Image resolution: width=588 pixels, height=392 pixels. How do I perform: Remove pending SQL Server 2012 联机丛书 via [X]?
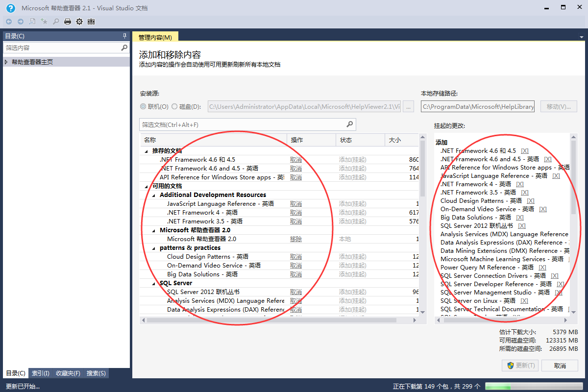tap(522, 226)
